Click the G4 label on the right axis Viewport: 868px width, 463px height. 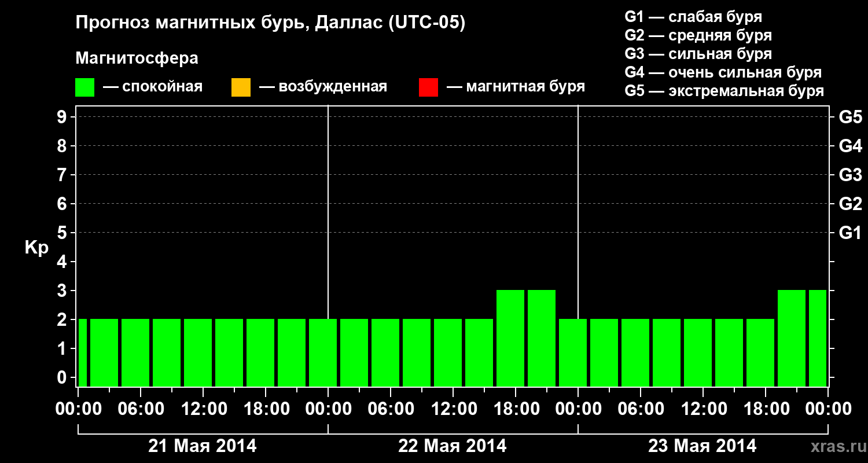pyautogui.click(x=850, y=146)
